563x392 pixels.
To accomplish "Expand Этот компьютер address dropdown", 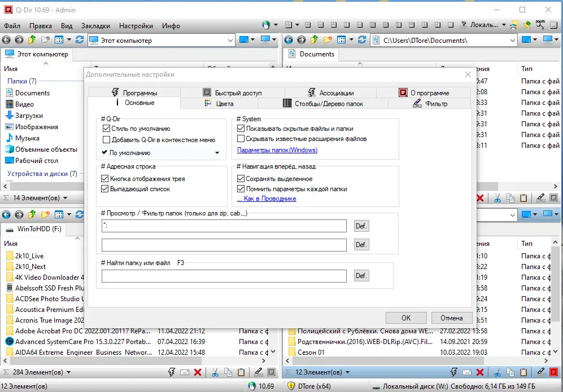I will (x=230, y=41).
